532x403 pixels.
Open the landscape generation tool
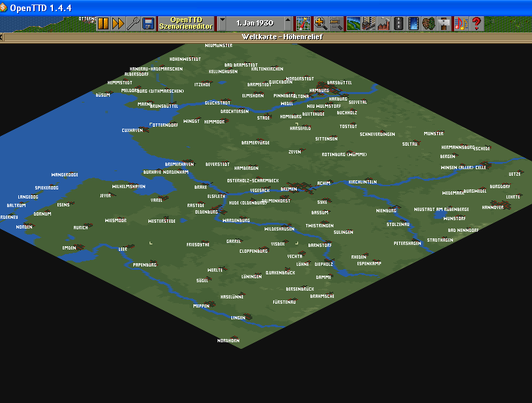coord(354,24)
